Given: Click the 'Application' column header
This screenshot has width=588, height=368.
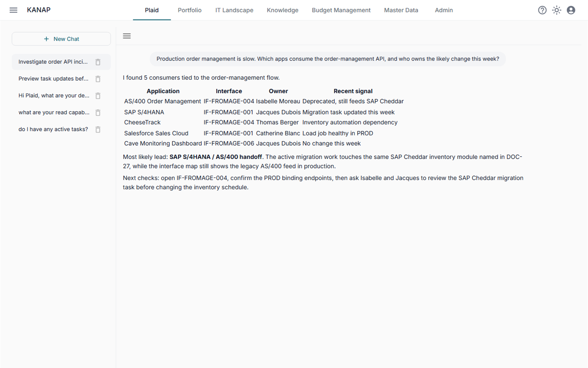Looking at the screenshot, I should [163, 91].
